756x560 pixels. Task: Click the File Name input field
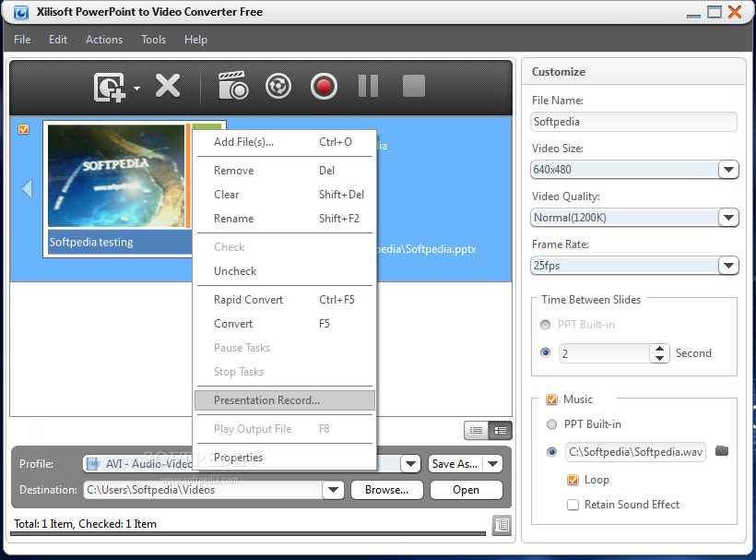click(633, 122)
